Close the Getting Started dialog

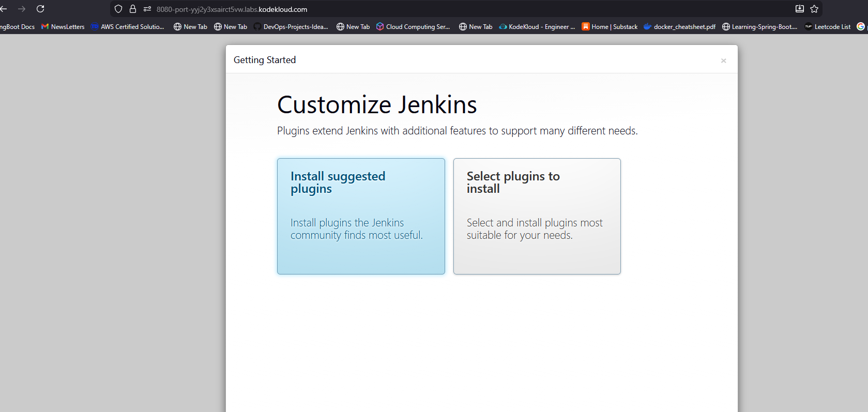(x=723, y=60)
